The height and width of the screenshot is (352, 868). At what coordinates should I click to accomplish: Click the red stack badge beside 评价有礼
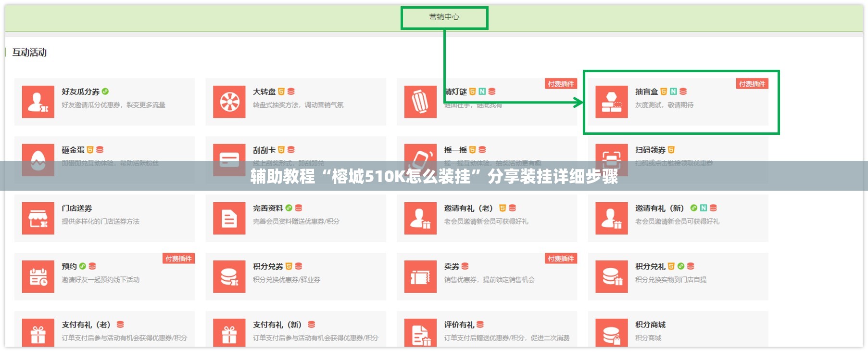pos(480,325)
